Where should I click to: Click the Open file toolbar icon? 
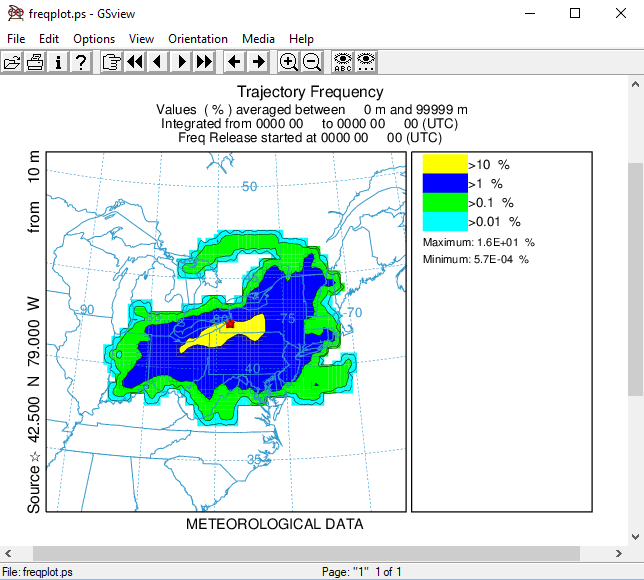[12, 62]
